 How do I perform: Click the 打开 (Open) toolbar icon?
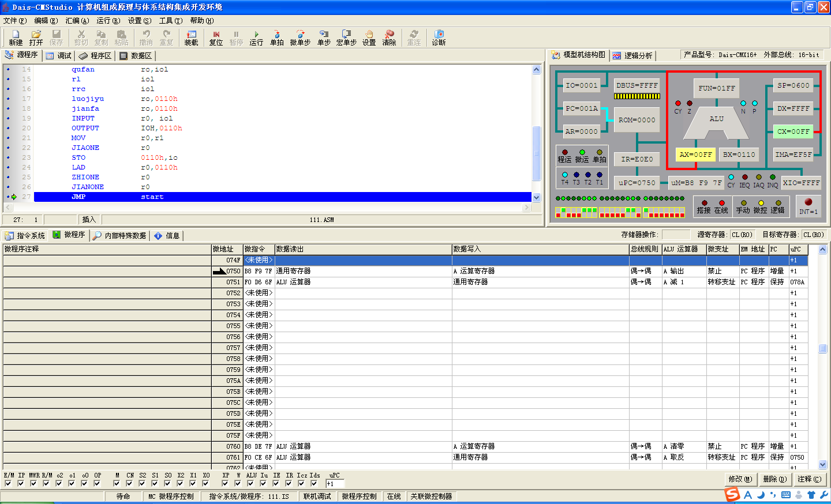(x=36, y=38)
